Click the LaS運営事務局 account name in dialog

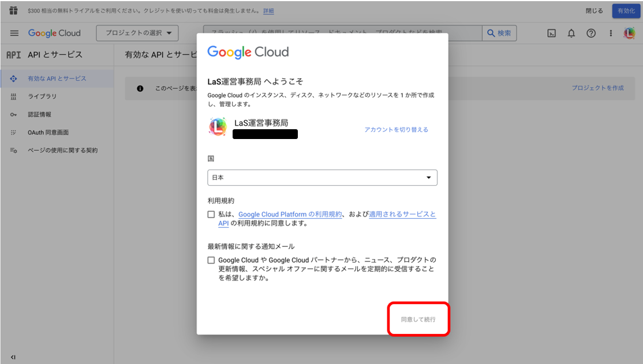click(x=261, y=123)
